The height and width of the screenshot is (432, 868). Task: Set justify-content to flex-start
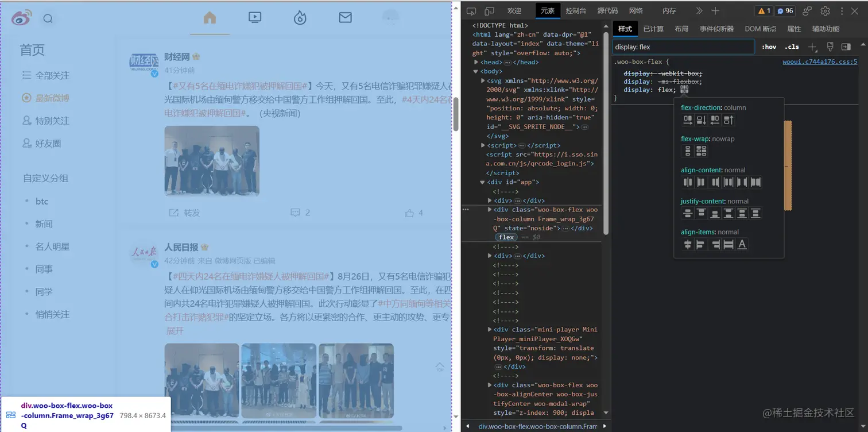[x=701, y=213]
